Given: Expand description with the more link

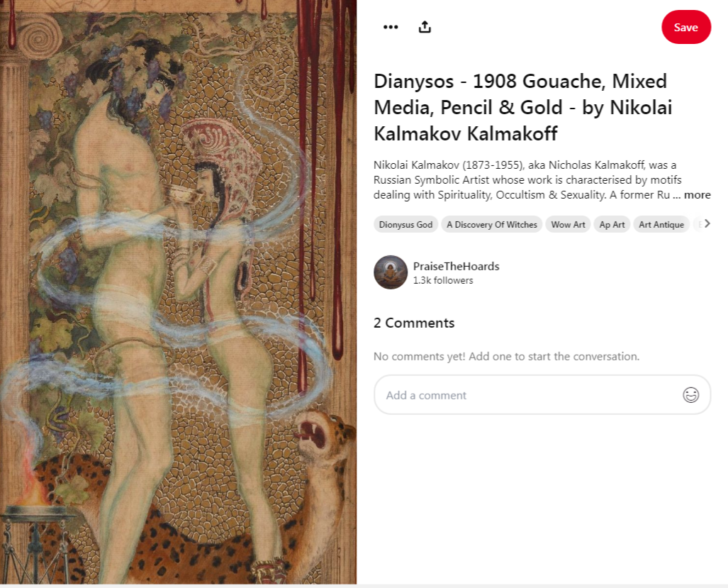Looking at the screenshot, I should tap(697, 194).
